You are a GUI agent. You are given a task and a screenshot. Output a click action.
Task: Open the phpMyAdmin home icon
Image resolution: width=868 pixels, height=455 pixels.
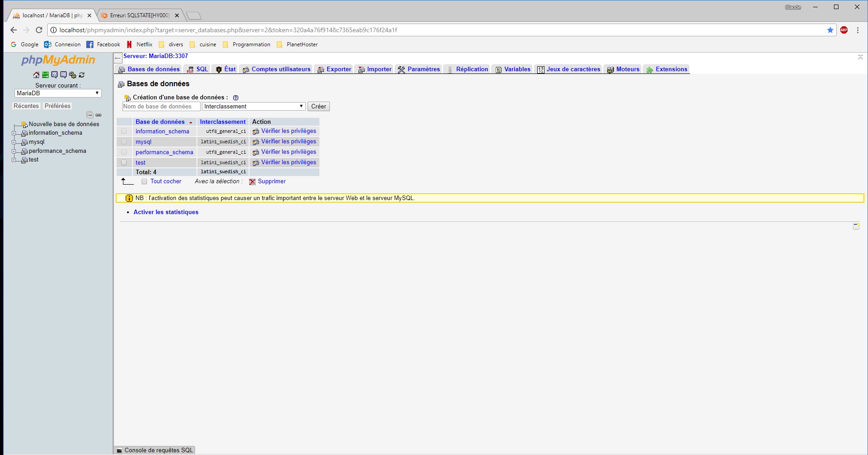point(36,75)
